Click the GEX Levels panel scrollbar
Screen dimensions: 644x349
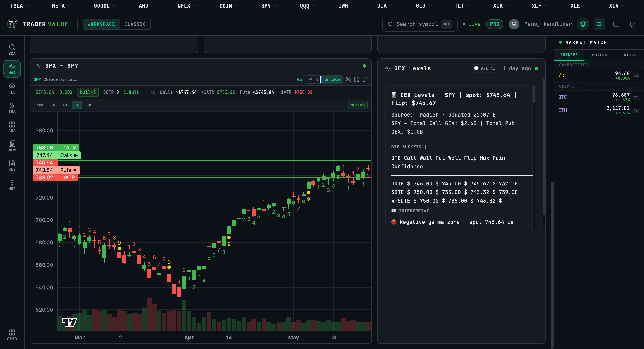click(x=544, y=147)
